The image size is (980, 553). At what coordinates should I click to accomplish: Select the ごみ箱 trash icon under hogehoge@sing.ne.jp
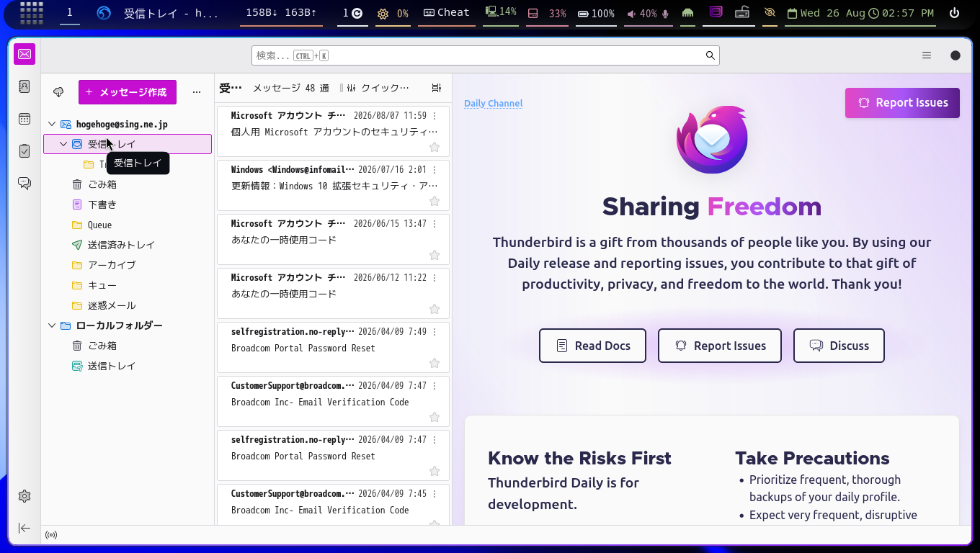pyautogui.click(x=77, y=184)
